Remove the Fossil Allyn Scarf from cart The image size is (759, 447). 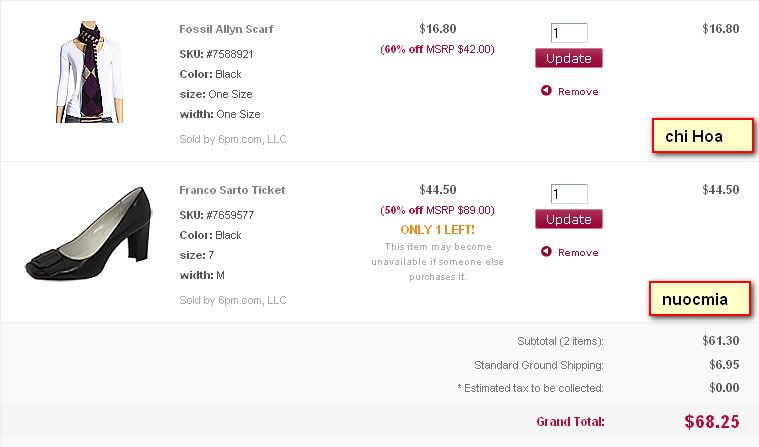(x=577, y=91)
